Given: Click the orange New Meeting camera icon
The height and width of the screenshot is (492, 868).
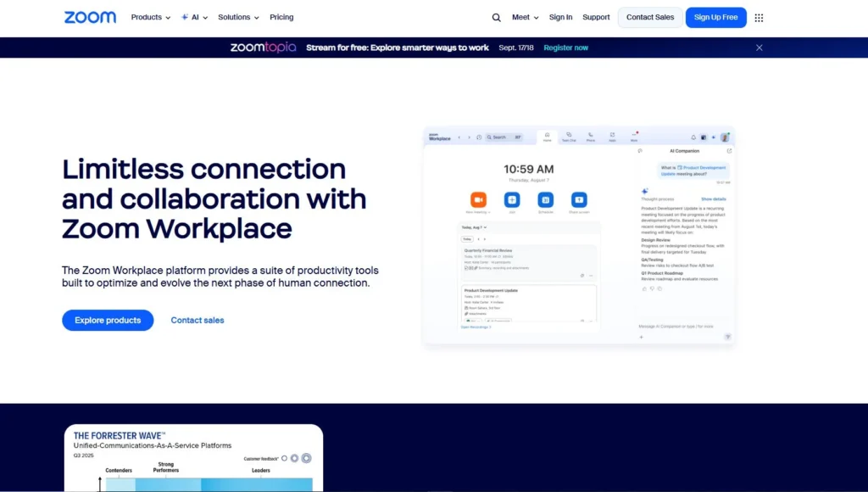Looking at the screenshot, I should coord(478,199).
